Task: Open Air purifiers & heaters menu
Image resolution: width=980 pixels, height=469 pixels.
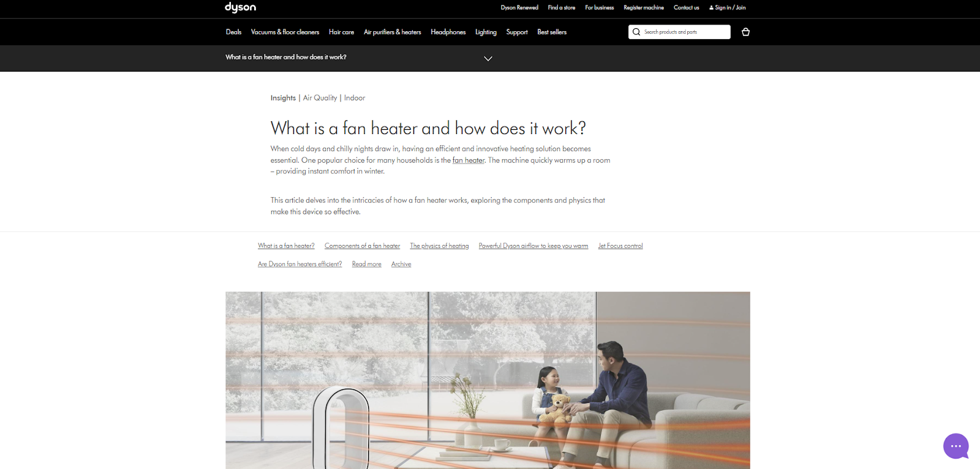Action: (392, 32)
